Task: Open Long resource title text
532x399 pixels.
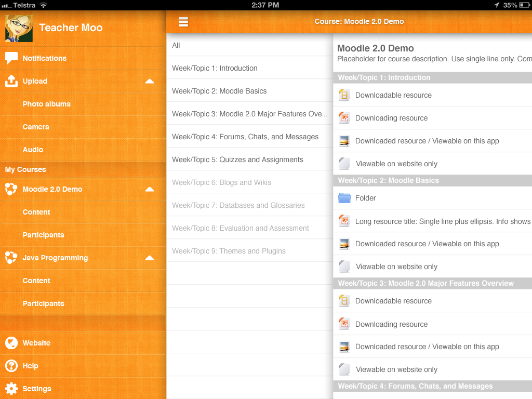Action: point(443,221)
